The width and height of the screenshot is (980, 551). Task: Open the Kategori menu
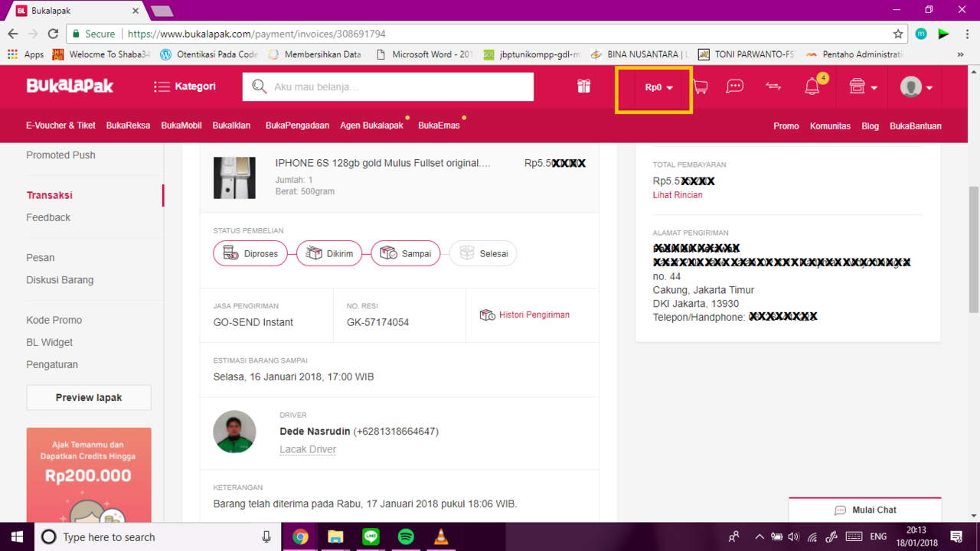coord(185,86)
